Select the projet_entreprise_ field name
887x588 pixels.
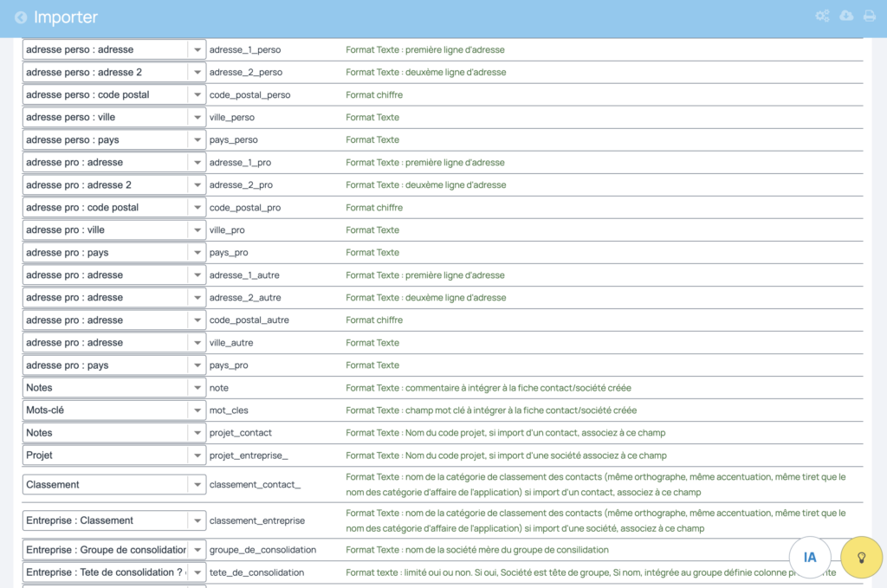point(249,456)
